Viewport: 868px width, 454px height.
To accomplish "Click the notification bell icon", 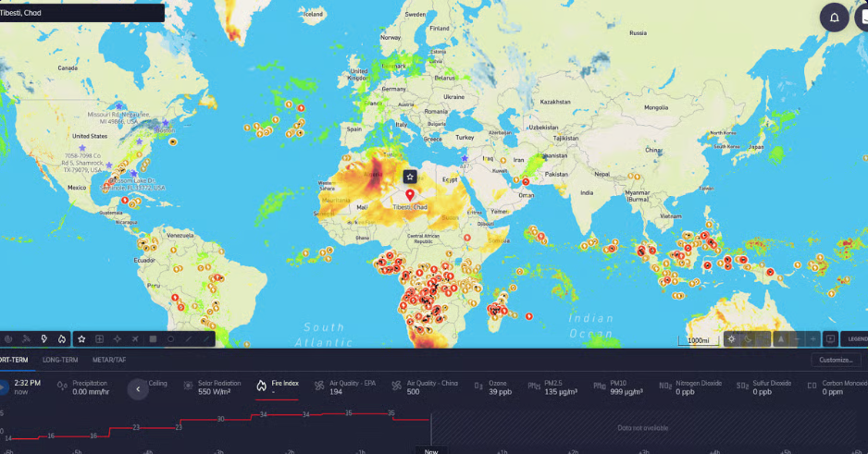I will click(x=834, y=18).
